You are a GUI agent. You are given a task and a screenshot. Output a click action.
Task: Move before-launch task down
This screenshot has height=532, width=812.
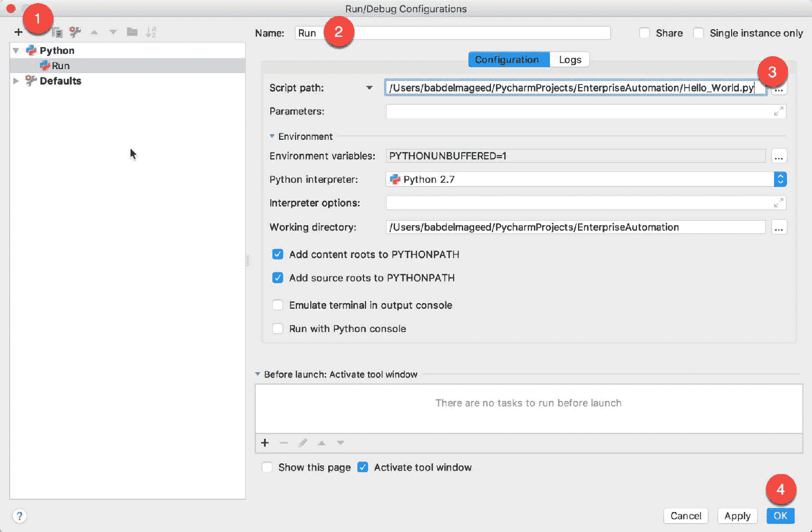340,443
